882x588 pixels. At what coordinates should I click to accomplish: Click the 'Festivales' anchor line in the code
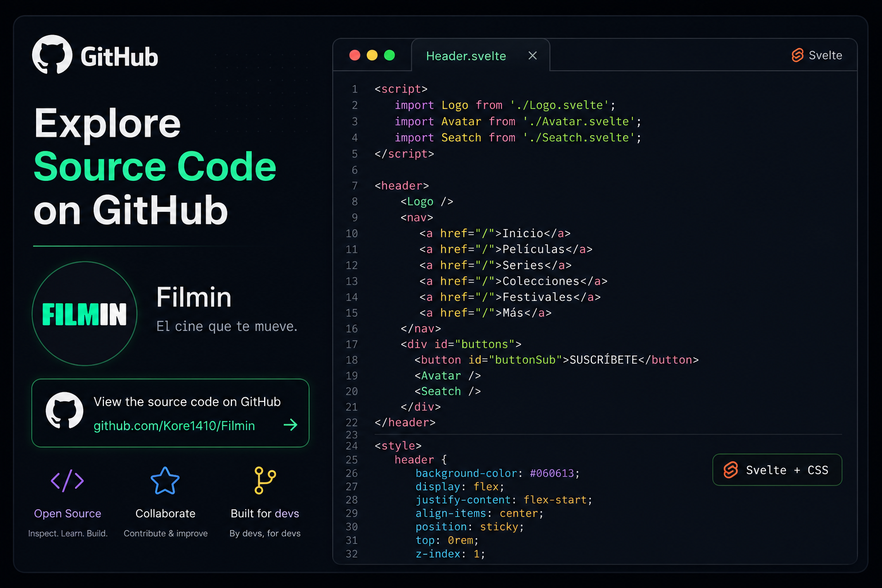pyautogui.click(x=510, y=297)
